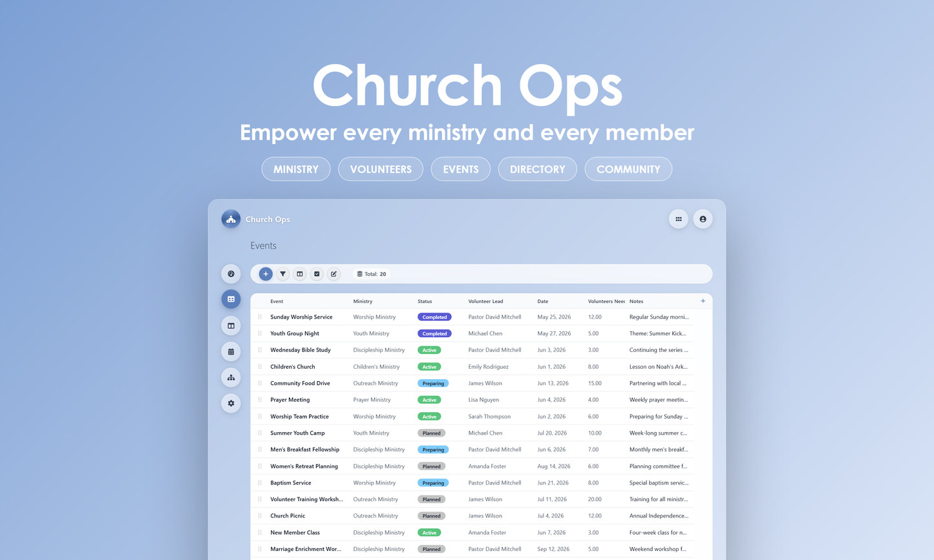This screenshot has height=560, width=934.
Task: Click Lisa Nguyen volunteer lead cell
Action: pos(483,400)
